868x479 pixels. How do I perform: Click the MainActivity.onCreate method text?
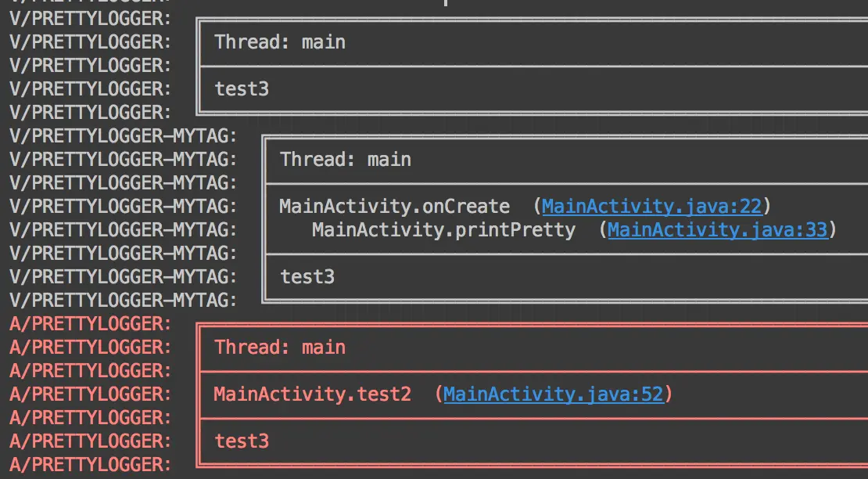(394, 207)
